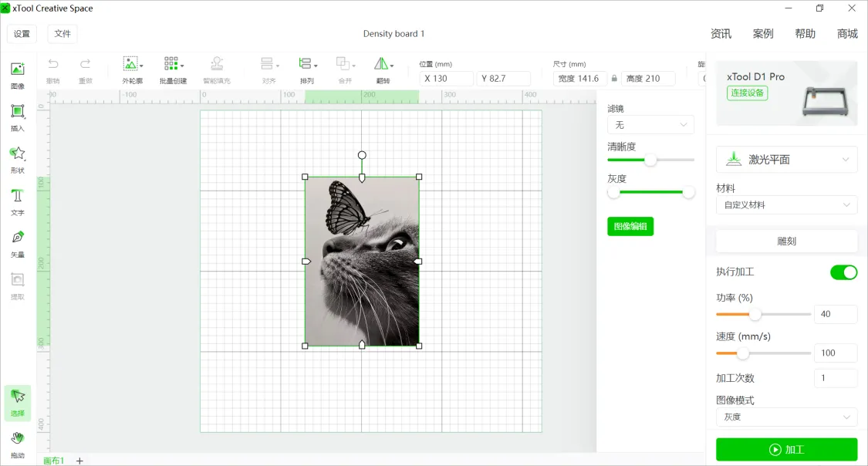Select the cat and butterfly image
868x466 pixels.
coord(362,262)
